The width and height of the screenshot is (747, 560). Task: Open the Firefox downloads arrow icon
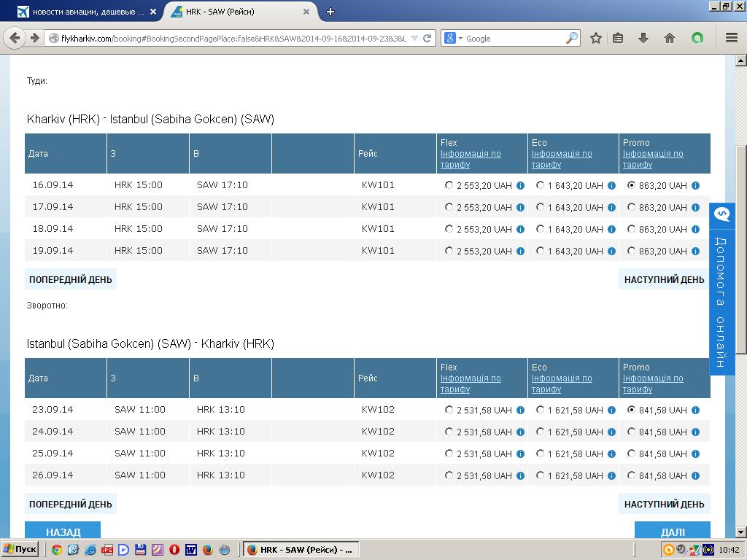click(x=643, y=38)
